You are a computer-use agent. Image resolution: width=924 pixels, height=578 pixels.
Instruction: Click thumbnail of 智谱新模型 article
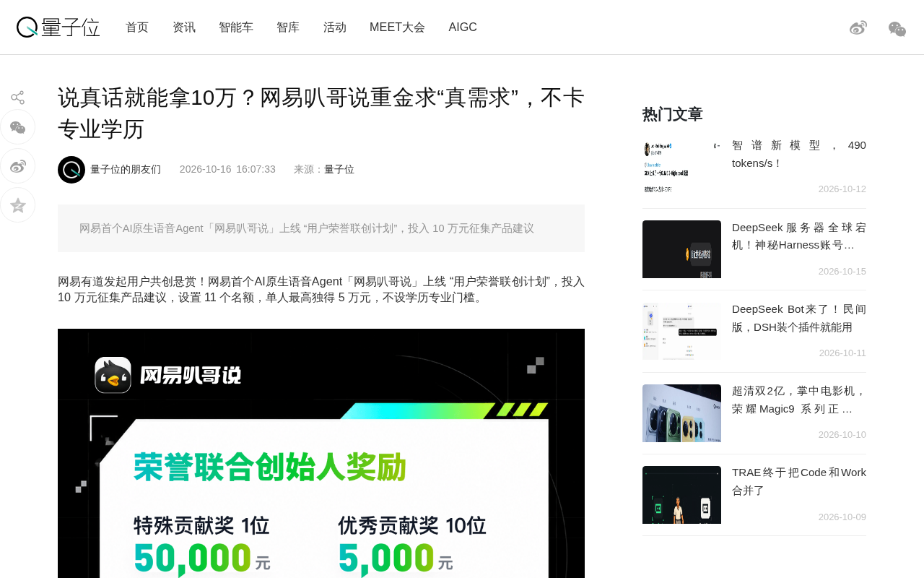681,167
